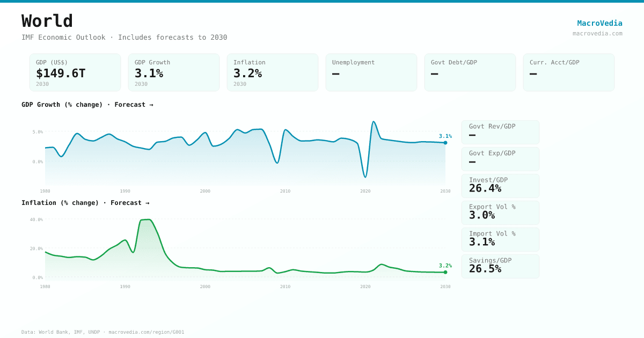Select the GDP Growth 3.1% card

174,72
